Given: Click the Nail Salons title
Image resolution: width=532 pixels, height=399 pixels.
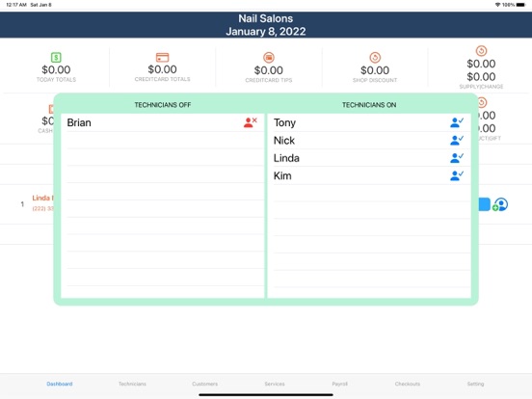Looking at the screenshot, I should point(266,18).
